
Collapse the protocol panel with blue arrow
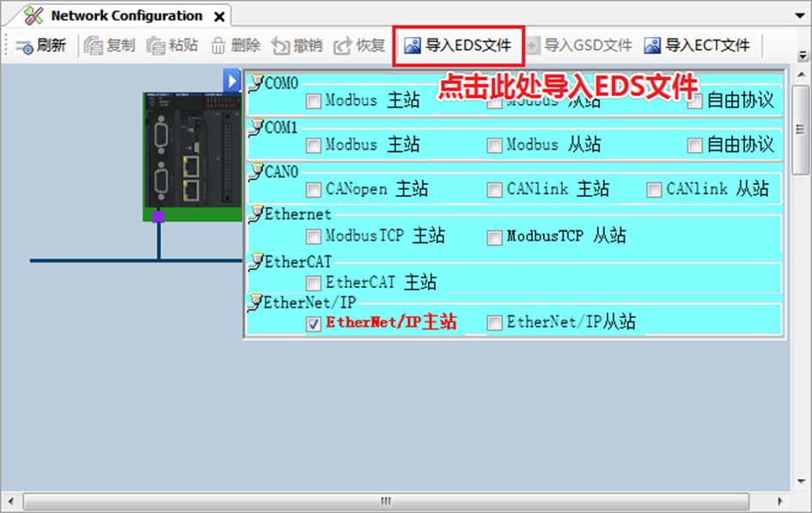point(232,81)
